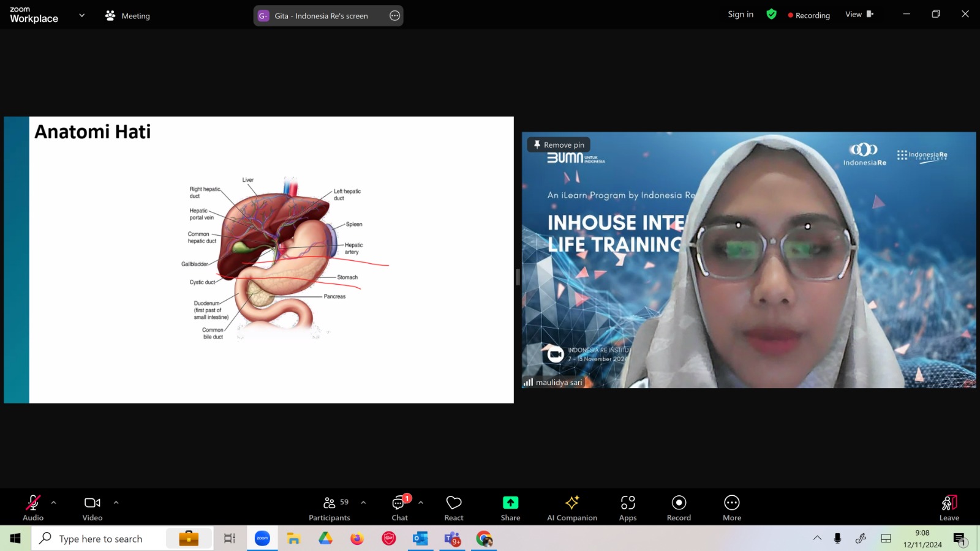The width and height of the screenshot is (980, 551).
Task: Open the Zoom Workplace dropdown chevron
Action: pos(81,15)
